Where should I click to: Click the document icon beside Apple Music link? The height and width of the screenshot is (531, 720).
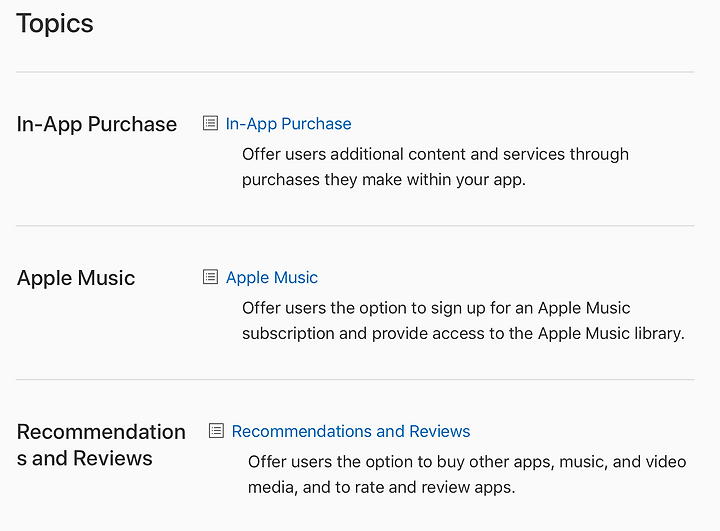(x=210, y=277)
